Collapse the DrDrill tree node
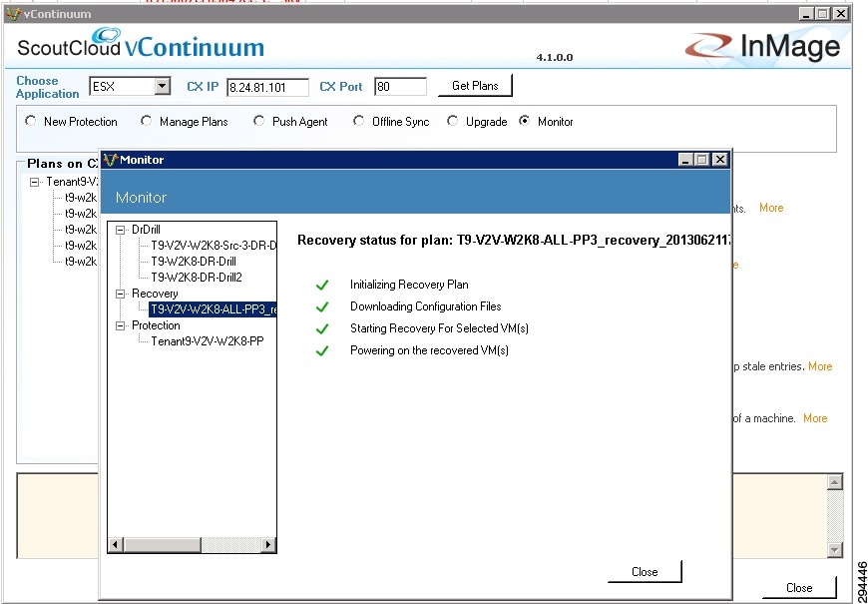The image size is (868, 604). coord(120,230)
